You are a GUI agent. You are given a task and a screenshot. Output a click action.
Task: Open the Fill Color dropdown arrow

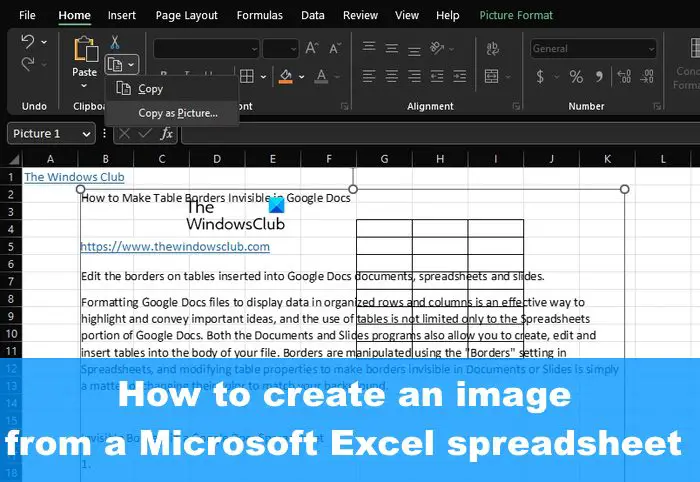(x=302, y=77)
